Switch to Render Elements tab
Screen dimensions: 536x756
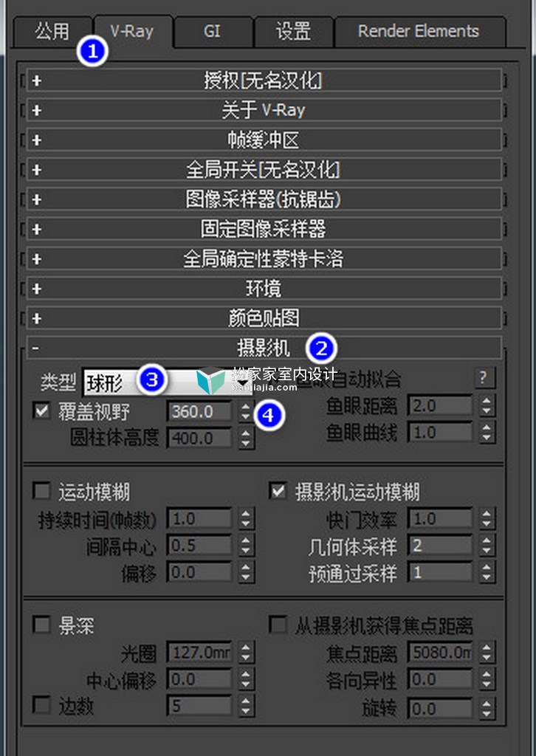pos(419,32)
